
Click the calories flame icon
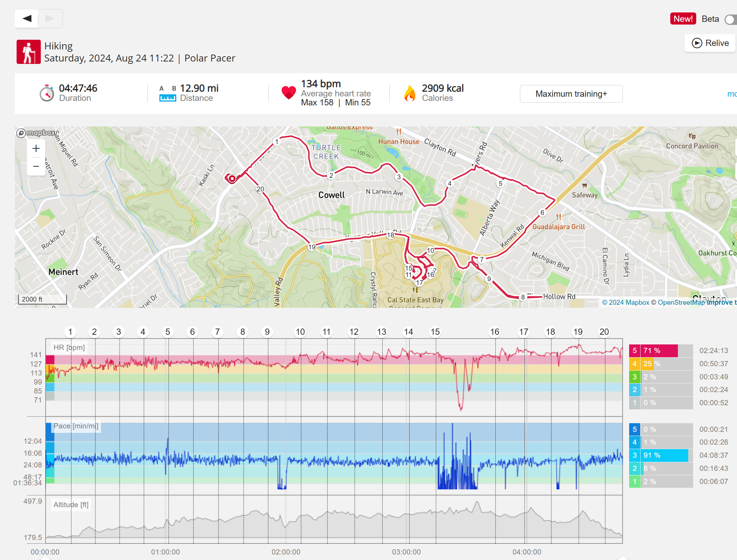[x=410, y=93]
